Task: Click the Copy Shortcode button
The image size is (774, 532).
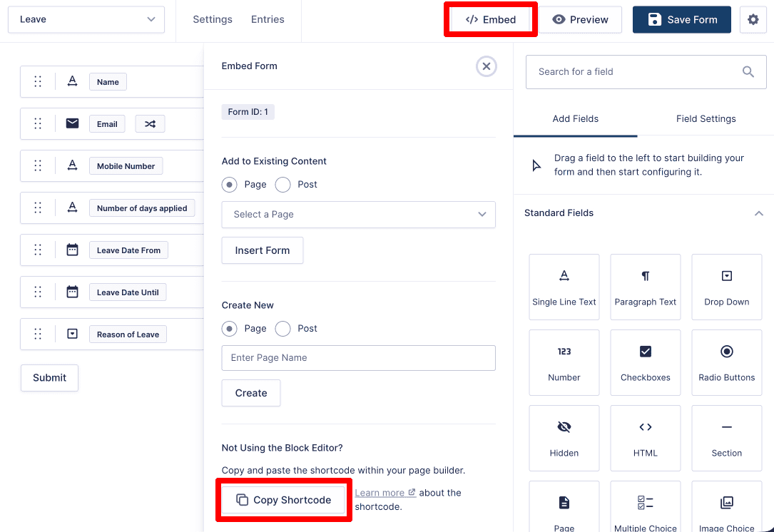Action: point(283,500)
